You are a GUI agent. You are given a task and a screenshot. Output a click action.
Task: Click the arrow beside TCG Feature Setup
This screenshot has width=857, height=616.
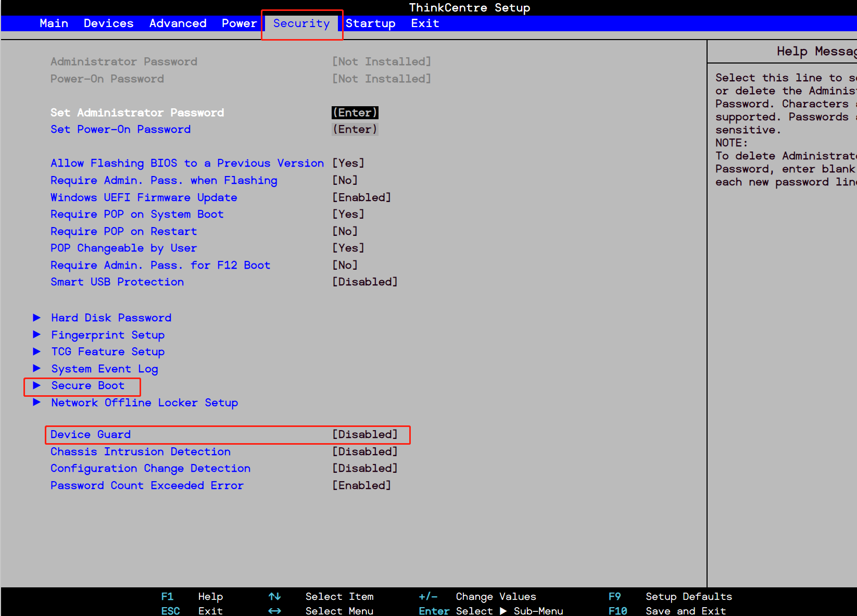pyautogui.click(x=36, y=351)
